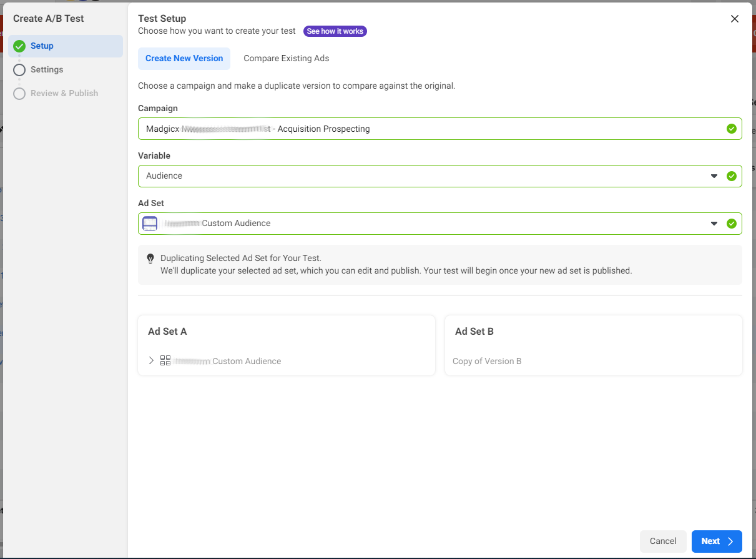
Task: Click Cancel button
Action: (663, 542)
